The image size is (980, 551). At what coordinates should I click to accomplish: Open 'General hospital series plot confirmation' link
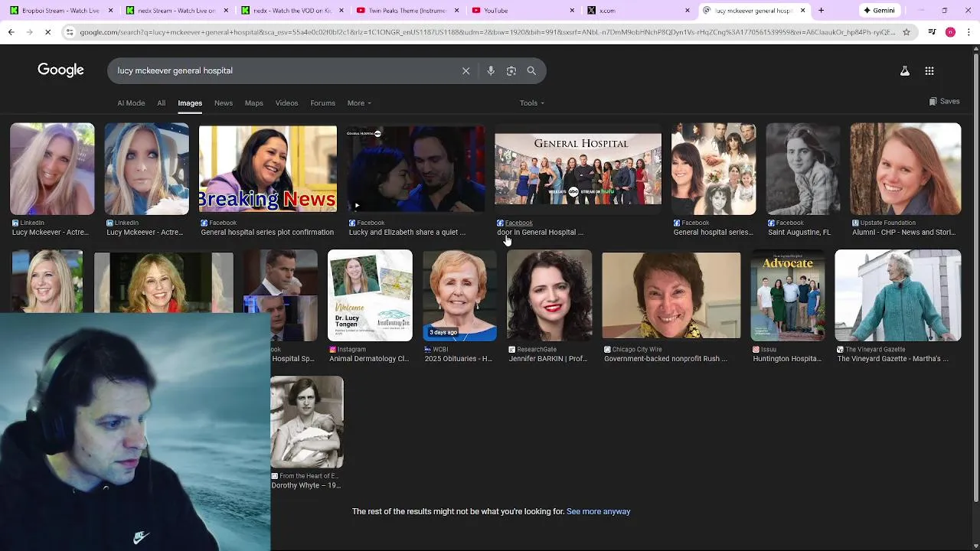(267, 232)
